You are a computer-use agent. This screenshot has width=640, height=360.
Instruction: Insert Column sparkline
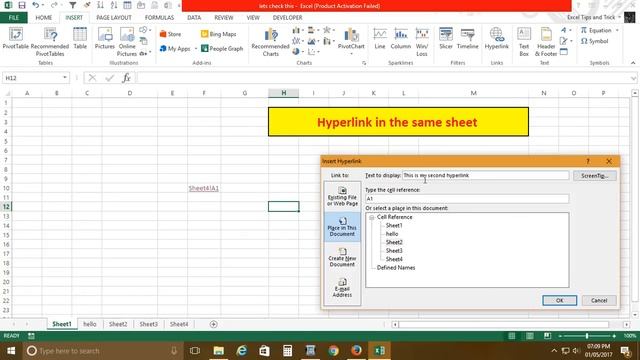[401, 38]
